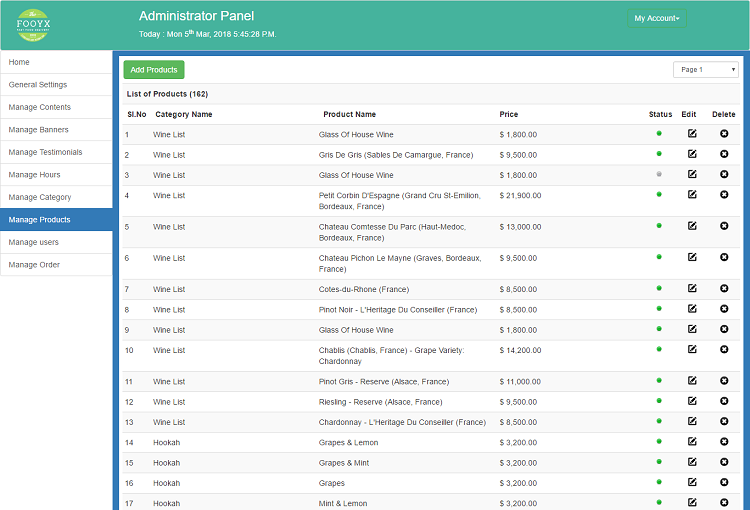This screenshot has height=510, width=750.
Task: Open edit icon for Cotes-du-Rhone
Action: point(692,289)
